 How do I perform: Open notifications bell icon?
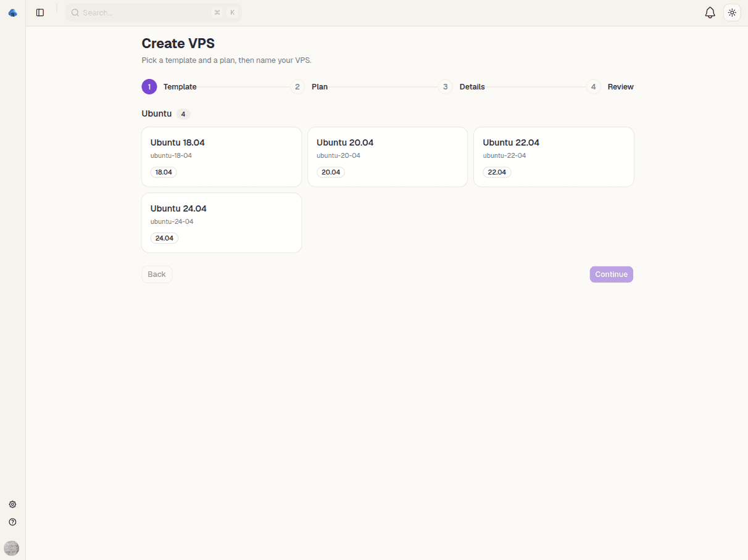coord(710,12)
